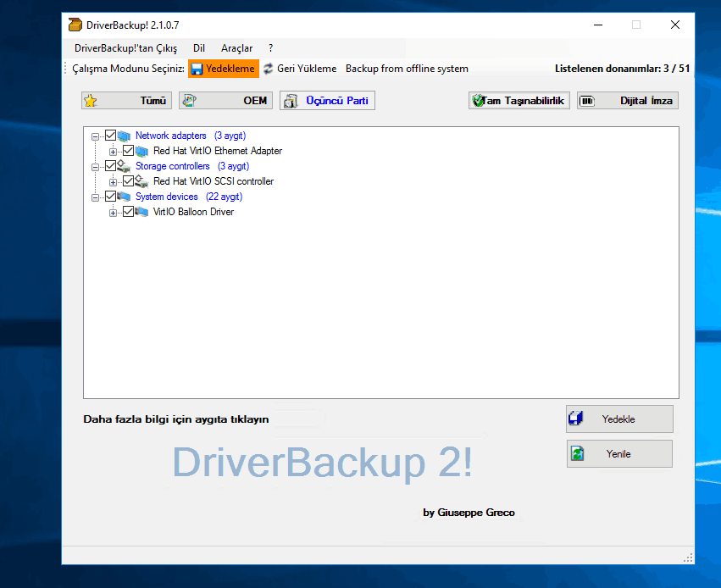Screen dimensions: 721x588
Task: Click the Yedekle button
Action: [619, 419]
